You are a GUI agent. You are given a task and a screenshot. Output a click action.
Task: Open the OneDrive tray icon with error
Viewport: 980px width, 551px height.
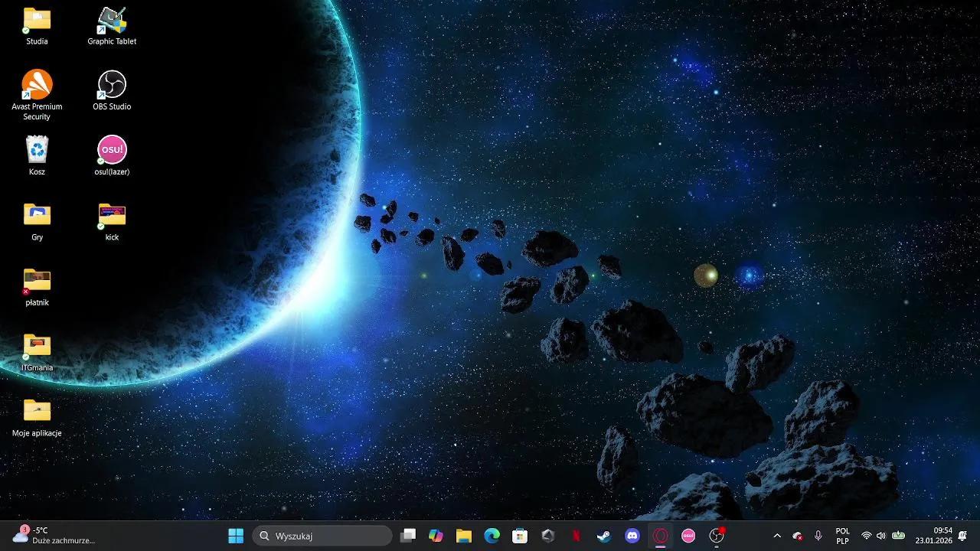point(798,536)
